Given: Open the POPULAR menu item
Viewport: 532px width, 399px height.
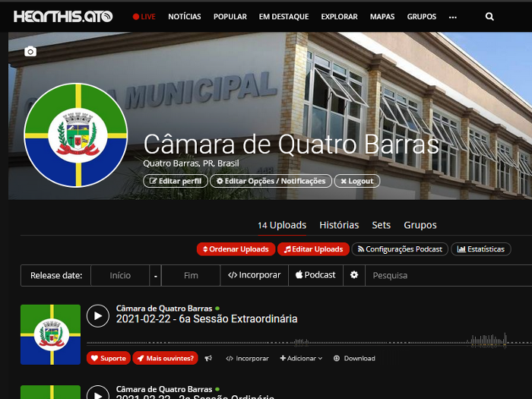Looking at the screenshot, I should pos(230,17).
